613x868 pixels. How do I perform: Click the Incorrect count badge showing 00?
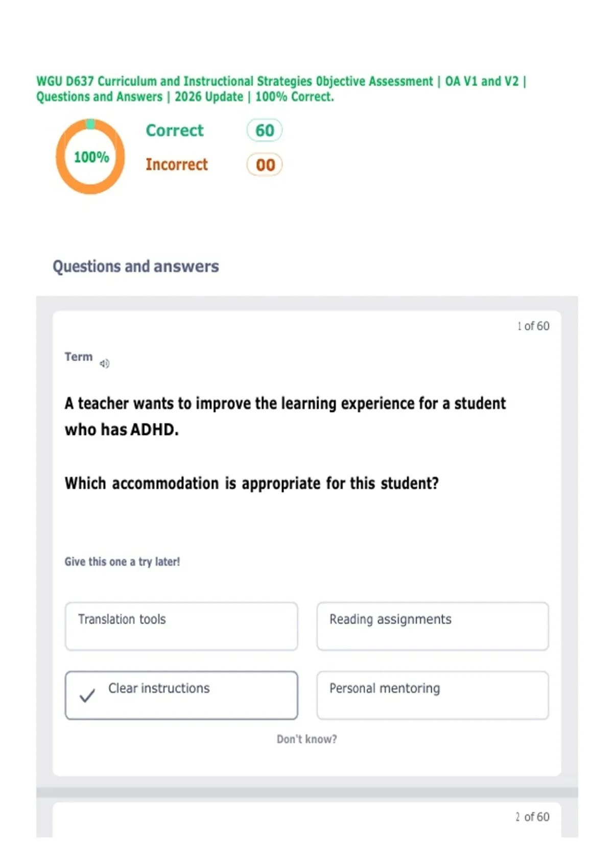tap(265, 165)
